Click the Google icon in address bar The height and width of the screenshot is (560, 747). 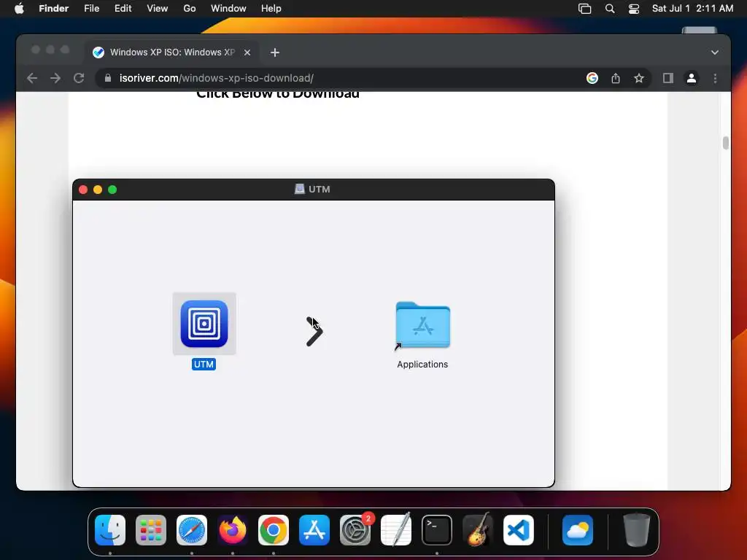pos(592,78)
